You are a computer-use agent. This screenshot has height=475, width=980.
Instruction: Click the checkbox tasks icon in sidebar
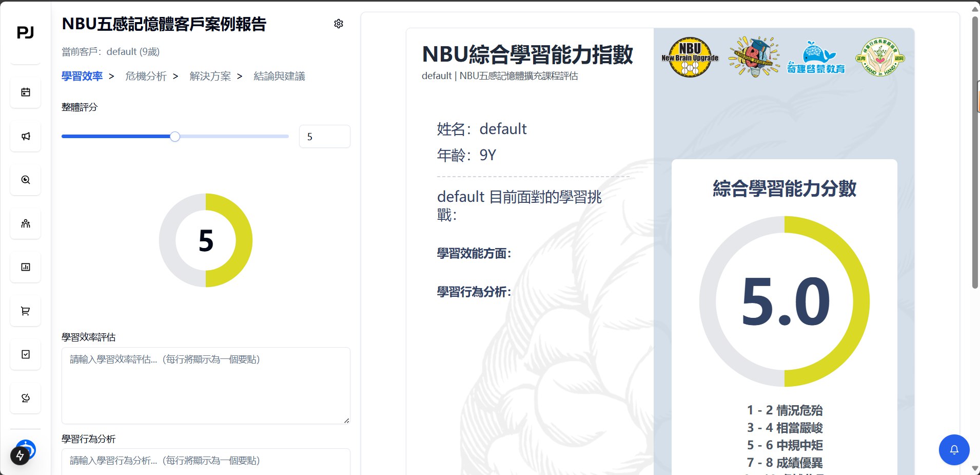coord(26,354)
